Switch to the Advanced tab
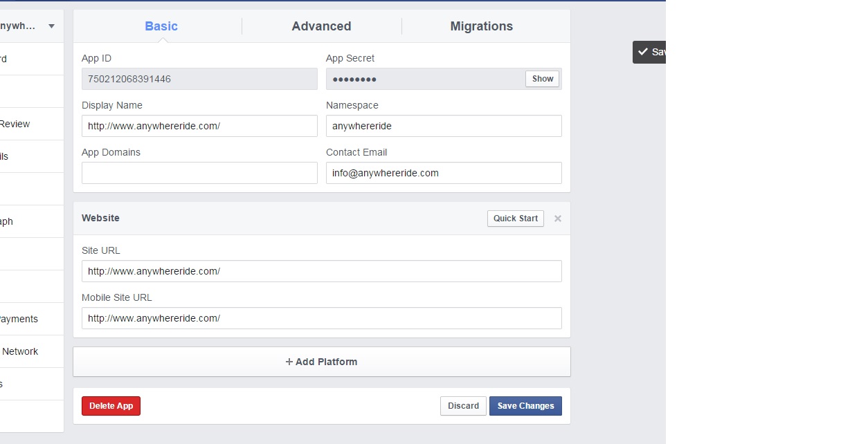 321,26
